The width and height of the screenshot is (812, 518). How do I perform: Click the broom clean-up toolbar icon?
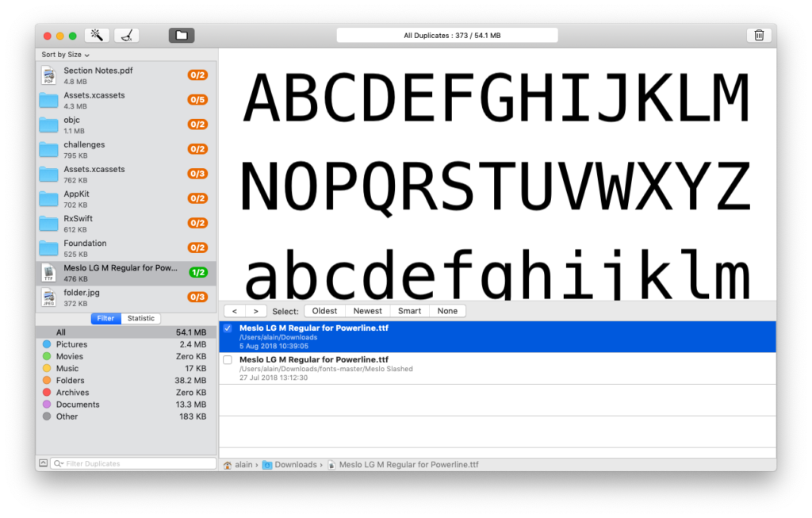click(126, 35)
